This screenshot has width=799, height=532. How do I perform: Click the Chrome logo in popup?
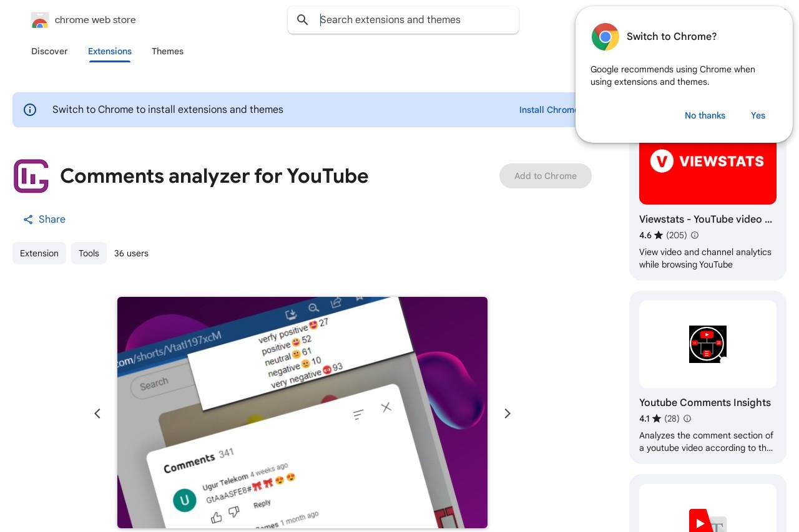pyautogui.click(x=605, y=37)
